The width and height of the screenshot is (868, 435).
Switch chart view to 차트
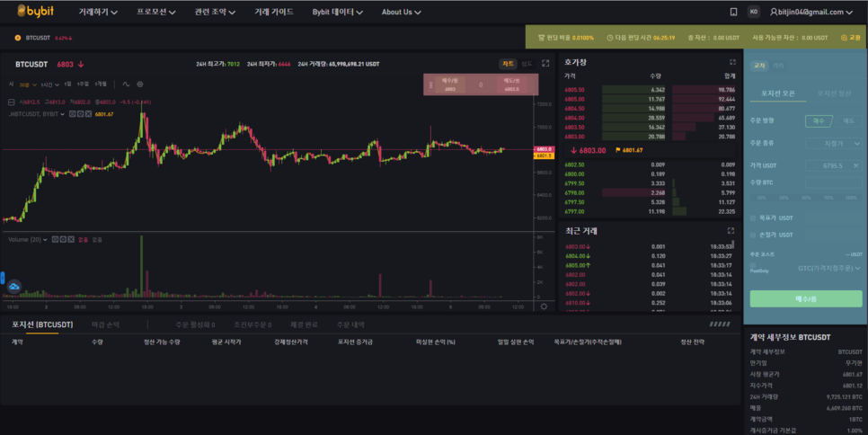[508, 64]
